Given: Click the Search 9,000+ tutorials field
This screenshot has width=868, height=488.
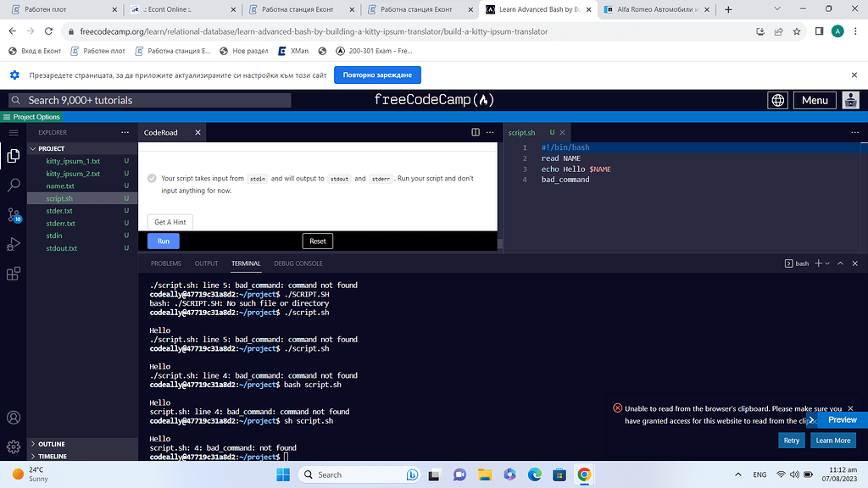Looking at the screenshot, I should click(x=153, y=100).
